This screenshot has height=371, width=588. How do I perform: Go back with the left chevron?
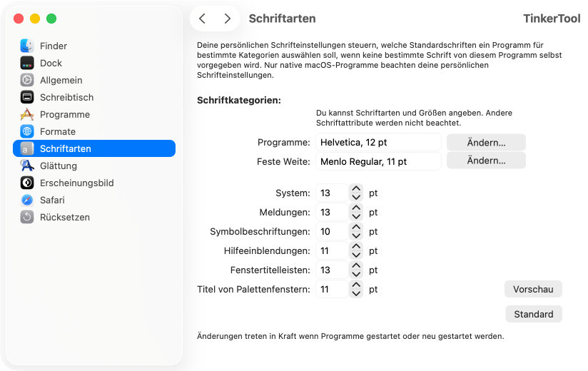202,19
